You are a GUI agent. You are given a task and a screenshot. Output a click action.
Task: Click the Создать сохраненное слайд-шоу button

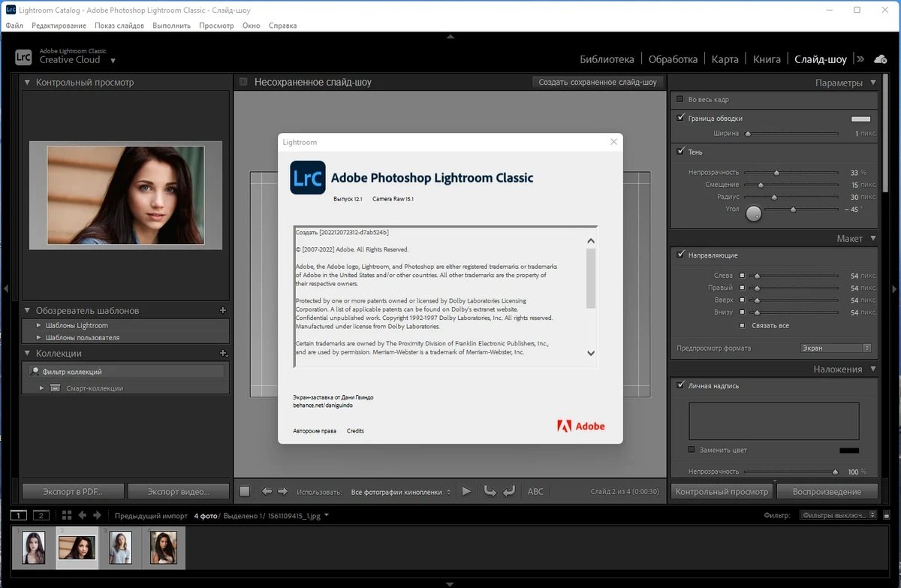pyautogui.click(x=598, y=83)
